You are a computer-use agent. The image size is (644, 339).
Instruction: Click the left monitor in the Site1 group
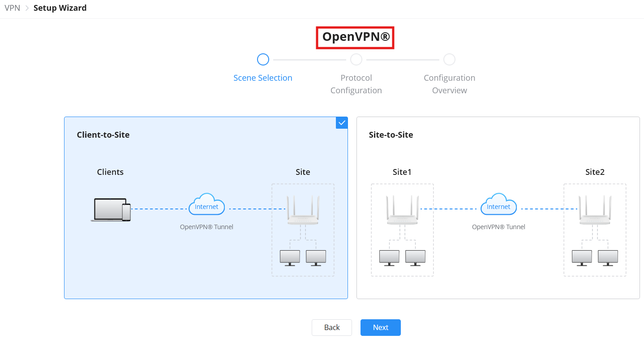pyautogui.click(x=389, y=258)
